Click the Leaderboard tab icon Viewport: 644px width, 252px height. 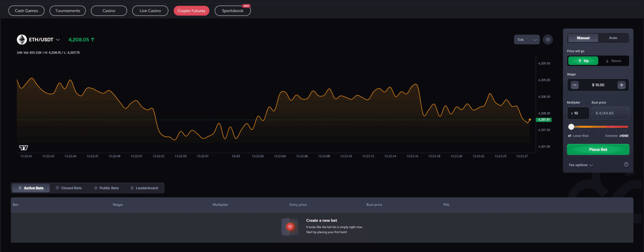point(132,188)
